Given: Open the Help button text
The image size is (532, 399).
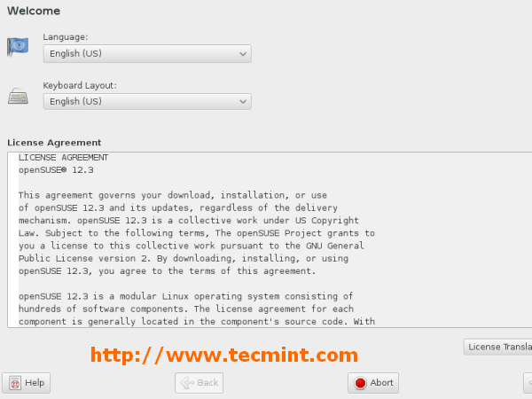Looking at the screenshot, I should (x=35, y=383).
